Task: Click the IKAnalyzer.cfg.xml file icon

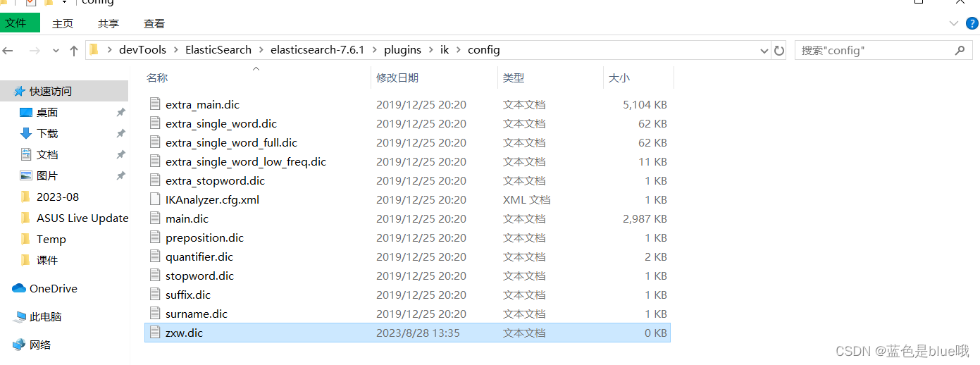Action: pos(156,199)
